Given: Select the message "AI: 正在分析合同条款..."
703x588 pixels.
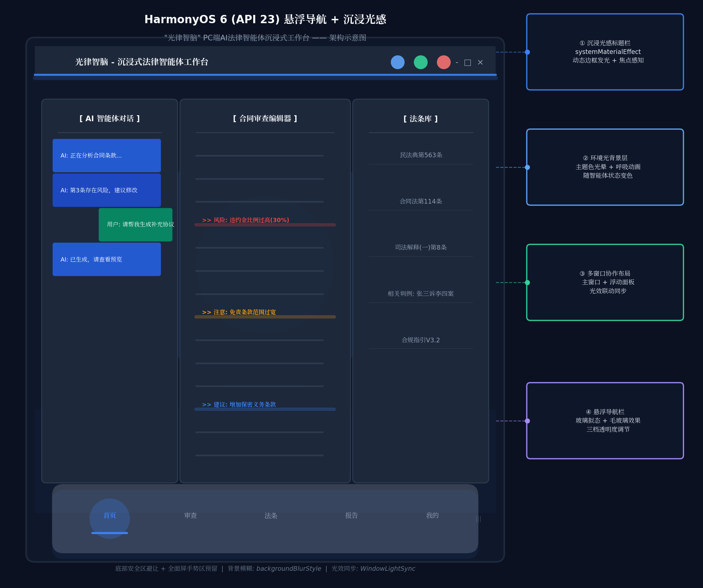Looking at the screenshot, I should pos(107,156).
